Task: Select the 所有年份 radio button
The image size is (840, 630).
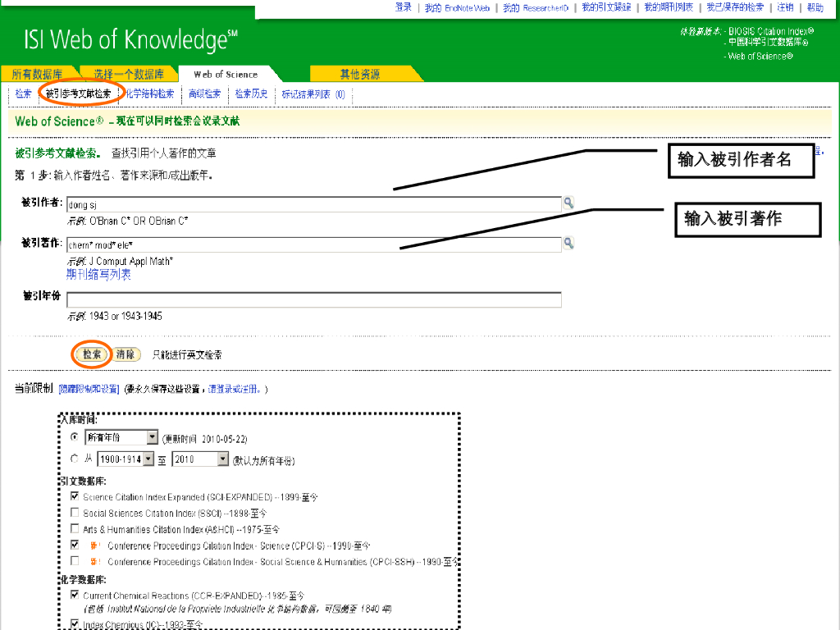Action: coord(75,437)
